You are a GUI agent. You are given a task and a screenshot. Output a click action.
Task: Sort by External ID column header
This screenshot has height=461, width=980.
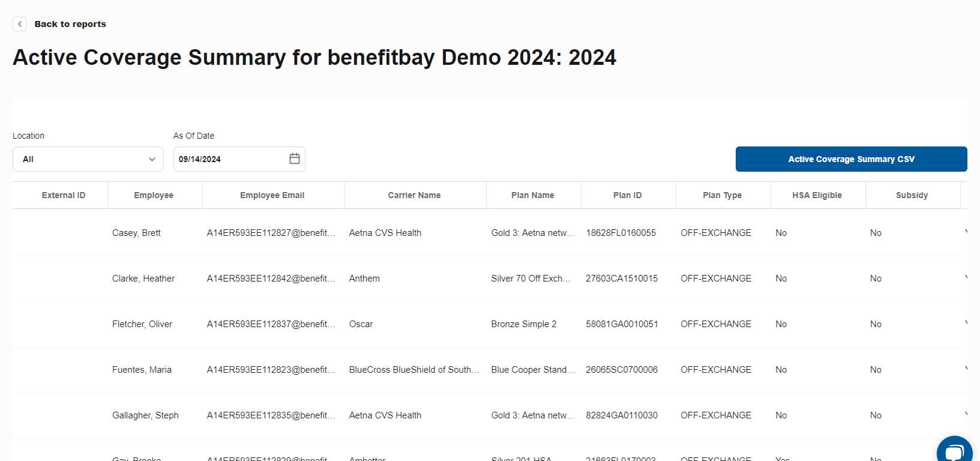point(64,195)
